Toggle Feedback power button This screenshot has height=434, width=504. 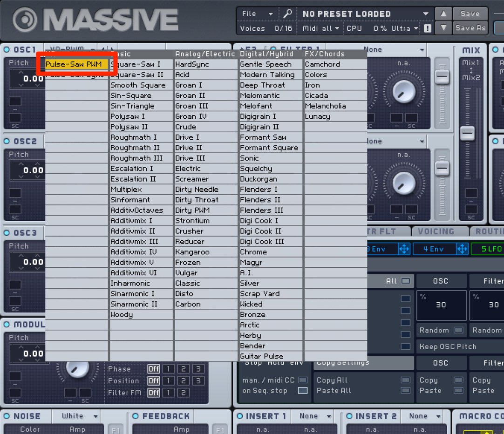136,416
